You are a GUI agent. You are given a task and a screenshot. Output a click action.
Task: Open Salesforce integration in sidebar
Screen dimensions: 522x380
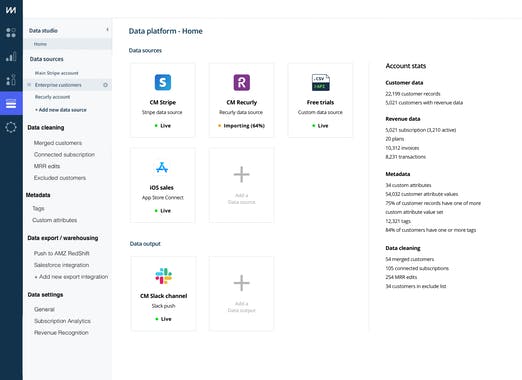click(61, 265)
